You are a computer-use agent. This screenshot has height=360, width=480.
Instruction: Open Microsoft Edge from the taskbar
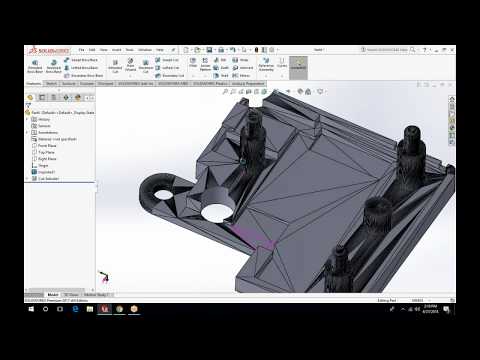point(75,309)
